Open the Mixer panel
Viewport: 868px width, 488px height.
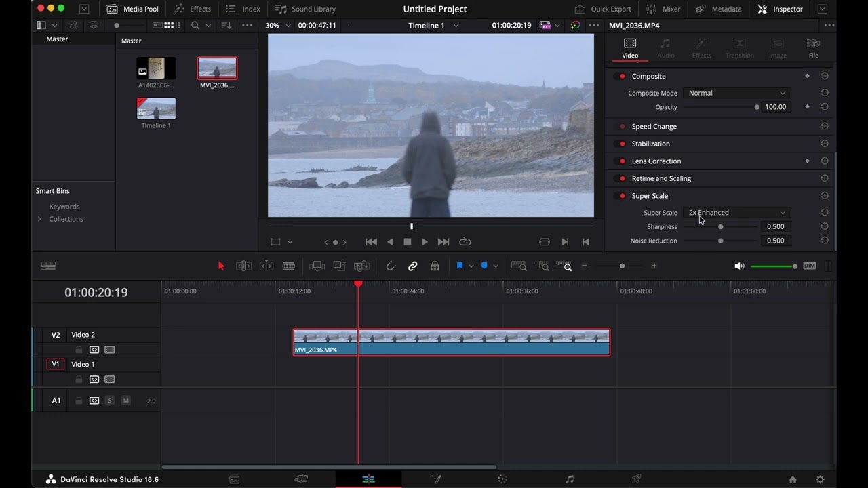click(x=663, y=9)
